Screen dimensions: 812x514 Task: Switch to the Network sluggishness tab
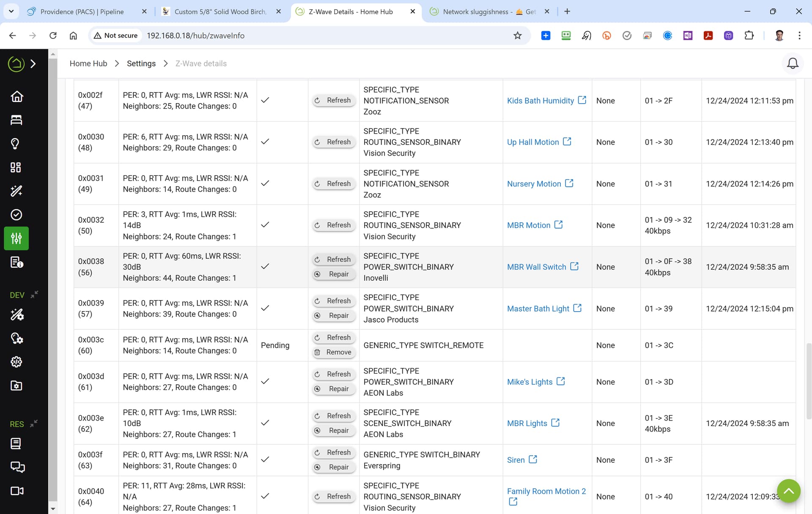(x=489, y=12)
